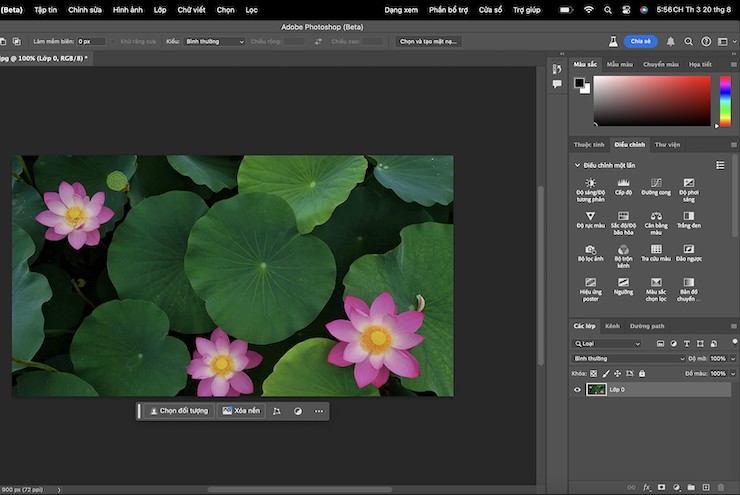This screenshot has height=495, width=740.
Task: Switch to the Kênh channels tab
Action: (611, 326)
